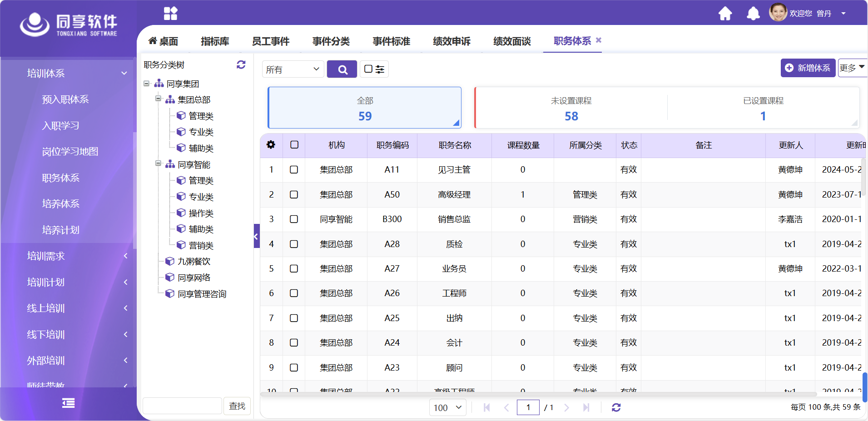Image resolution: width=868 pixels, height=421 pixels.
Task: Collapse 集团总部 tree node
Action: coord(158,99)
